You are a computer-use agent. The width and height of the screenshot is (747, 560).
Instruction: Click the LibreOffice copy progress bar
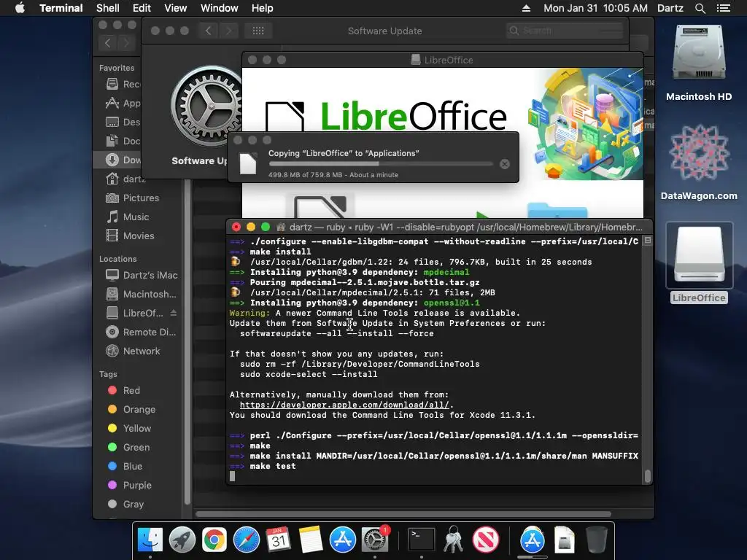click(x=381, y=164)
